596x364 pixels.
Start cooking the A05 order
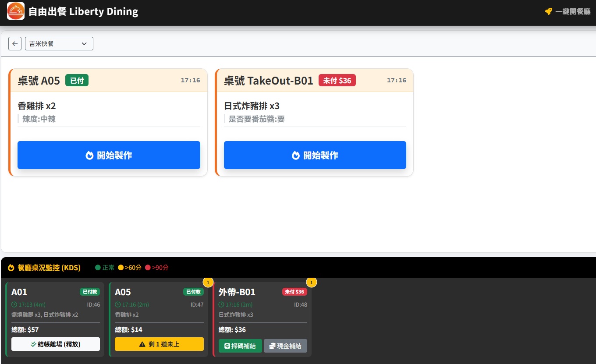[109, 155]
